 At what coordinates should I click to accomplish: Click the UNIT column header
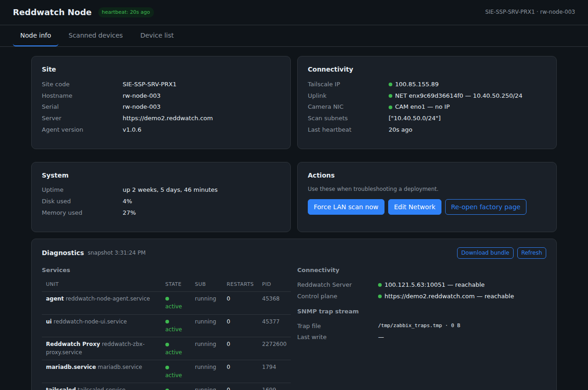click(x=52, y=284)
